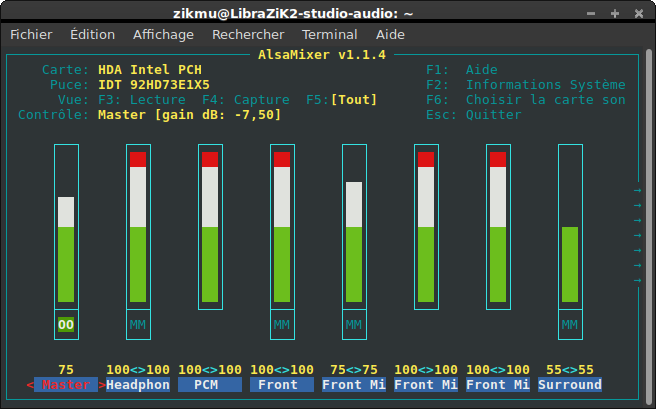Click the Master volume level bar

pyautogui.click(x=66, y=250)
